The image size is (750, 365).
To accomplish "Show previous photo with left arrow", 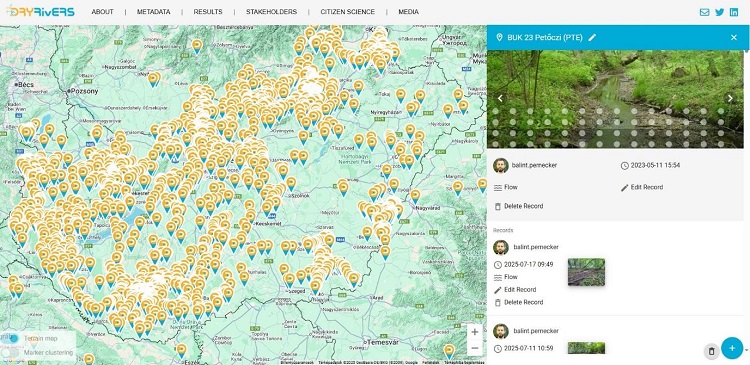I will [500, 99].
